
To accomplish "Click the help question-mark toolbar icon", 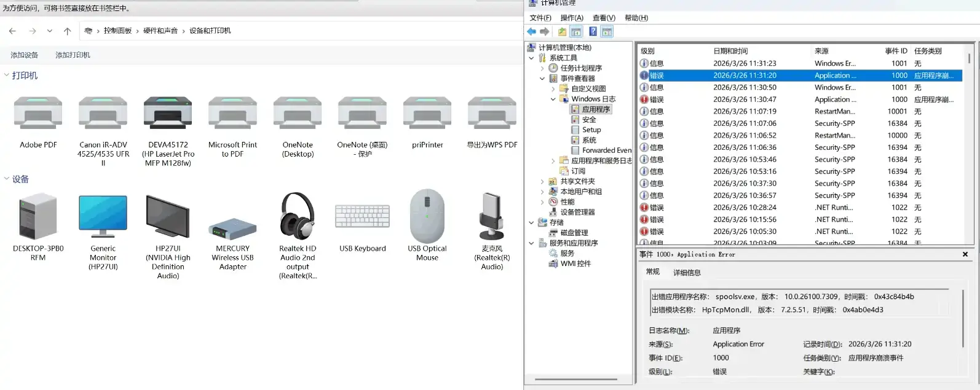I will (593, 32).
